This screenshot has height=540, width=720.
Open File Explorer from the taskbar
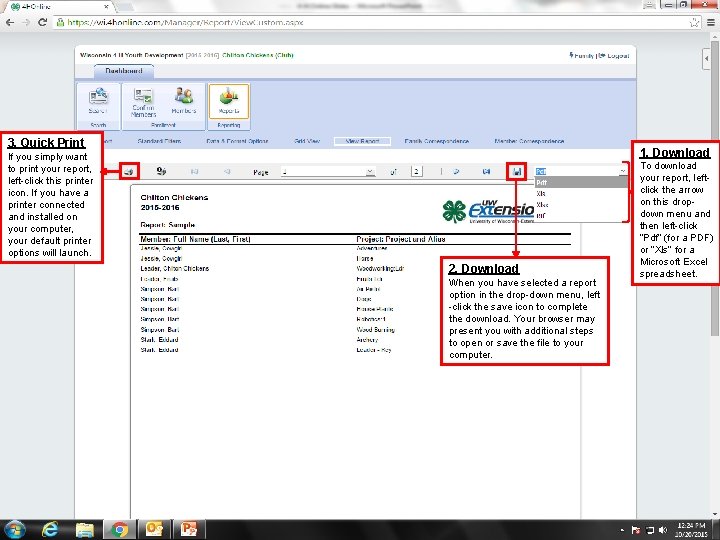click(x=84, y=530)
